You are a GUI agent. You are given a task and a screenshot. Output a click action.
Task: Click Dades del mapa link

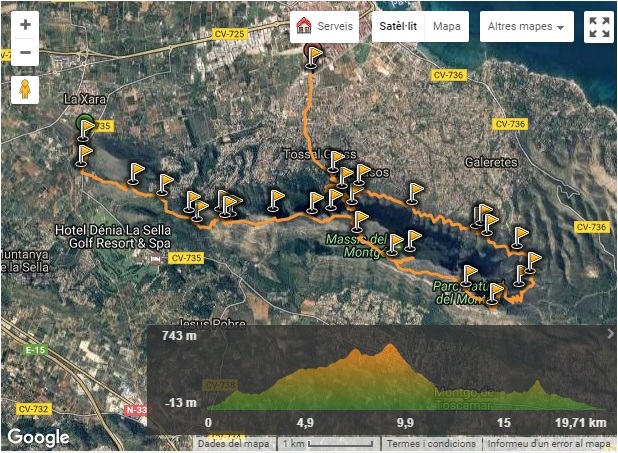[x=233, y=444]
